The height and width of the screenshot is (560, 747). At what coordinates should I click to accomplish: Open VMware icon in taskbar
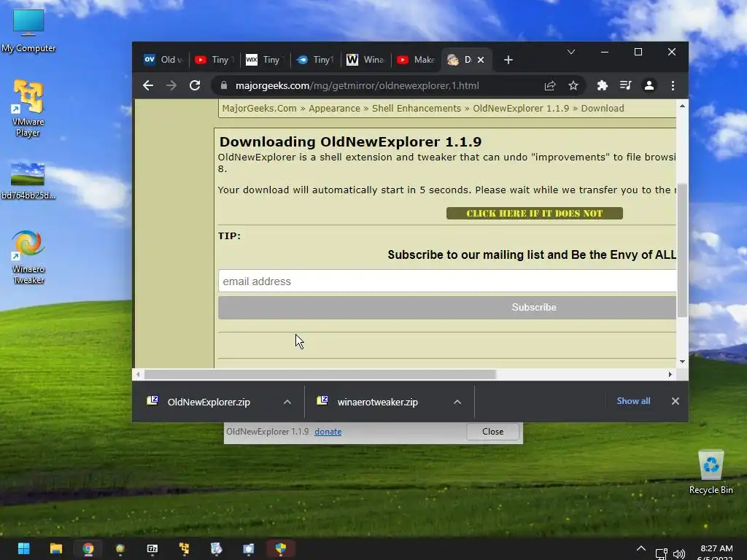pyautogui.click(x=185, y=548)
